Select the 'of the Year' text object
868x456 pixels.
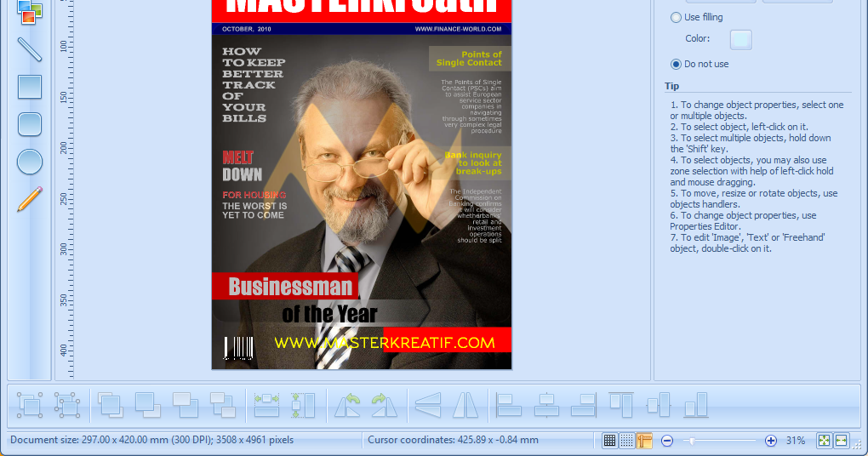[329, 314]
